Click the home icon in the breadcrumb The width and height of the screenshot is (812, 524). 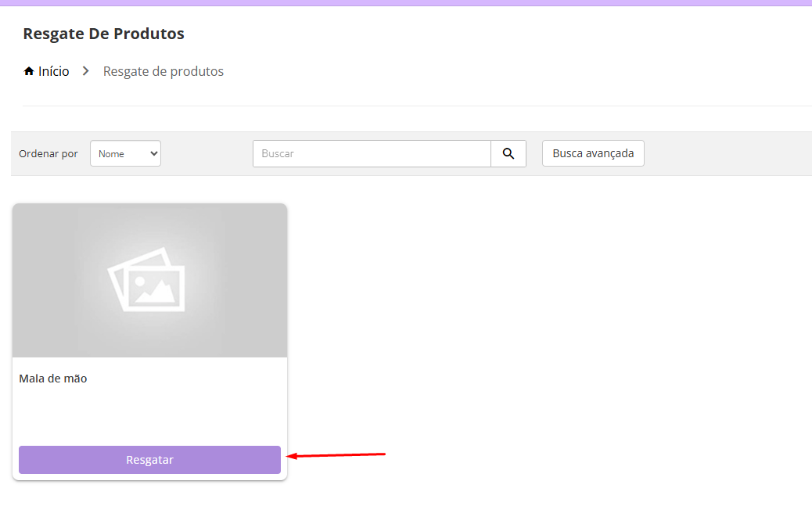[x=29, y=72]
